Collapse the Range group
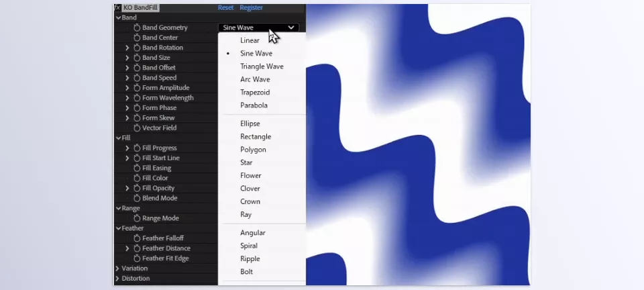644x290 pixels. pos(118,208)
